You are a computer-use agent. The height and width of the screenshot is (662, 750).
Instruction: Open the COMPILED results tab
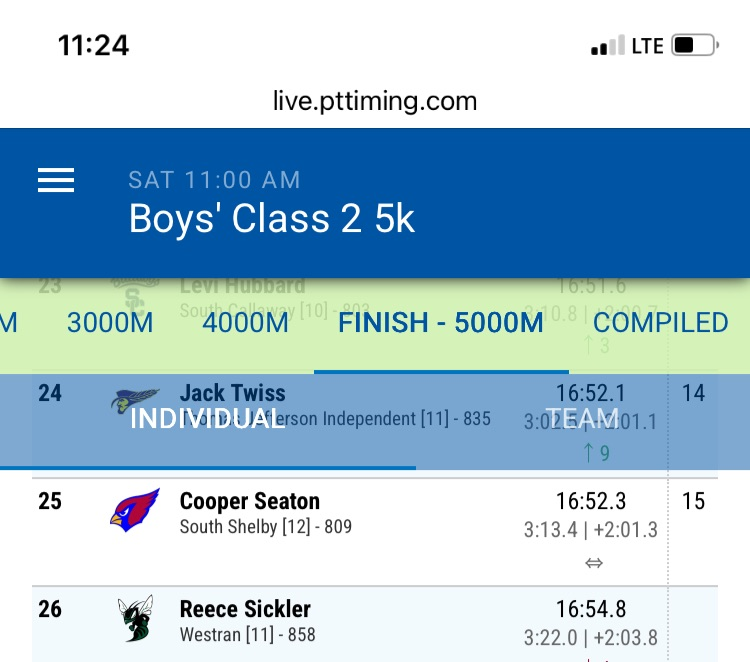coord(660,322)
